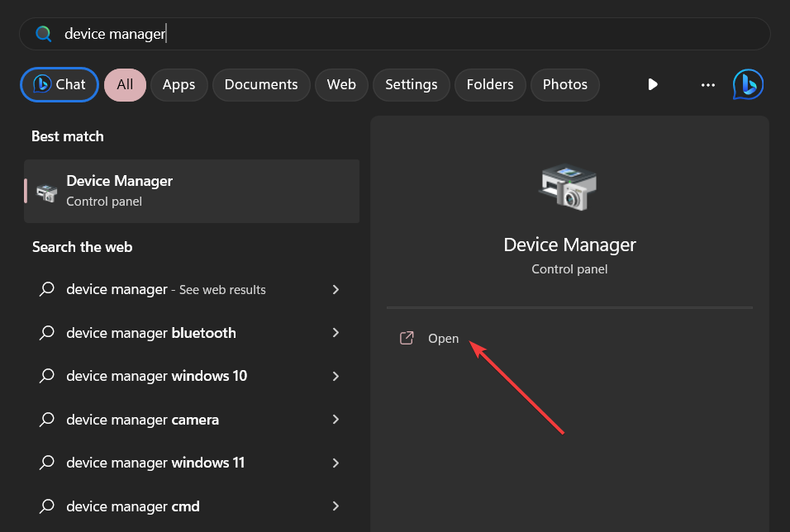Viewport: 790px width, 532px height.
Task: Click the play arrow to scroll filters
Action: [x=653, y=84]
